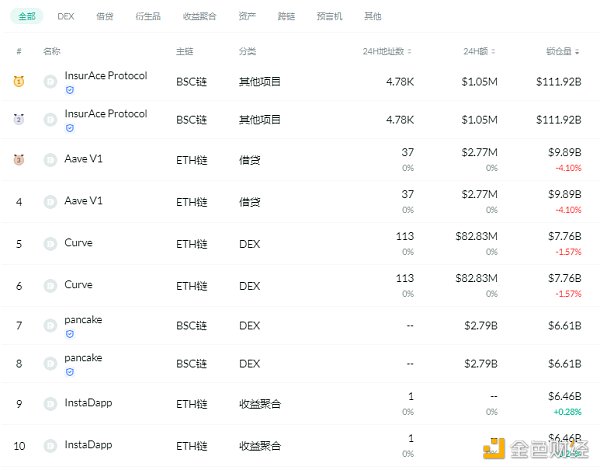Screen dimensions: 600x470
Task: Open Curve in the rank 6 row
Action: pyautogui.click(x=78, y=285)
